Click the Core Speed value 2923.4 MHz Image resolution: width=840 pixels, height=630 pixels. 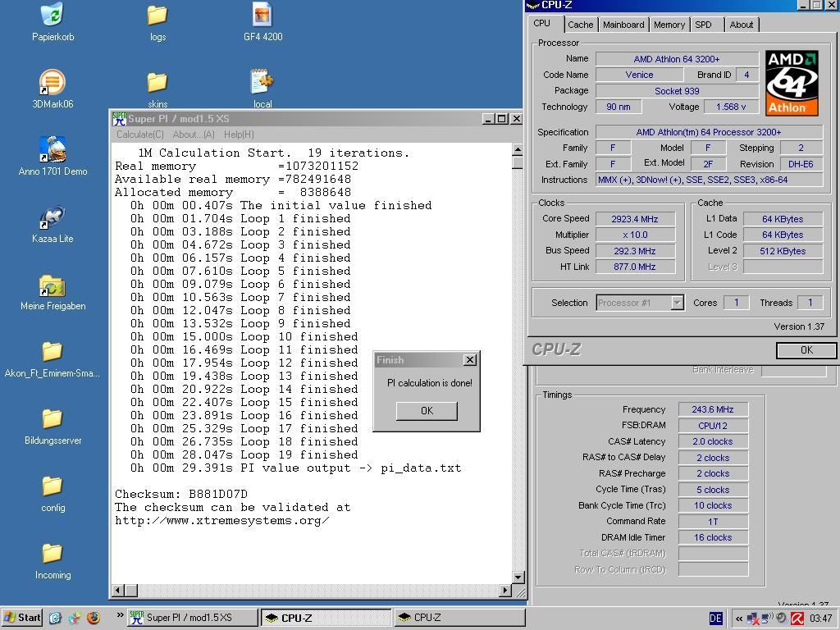pyautogui.click(x=635, y=219)
